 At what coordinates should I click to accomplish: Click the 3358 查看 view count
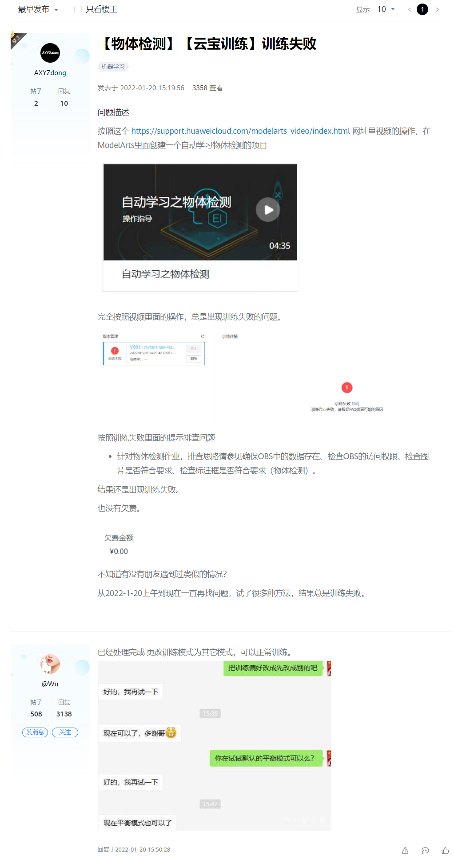[207, 88]
